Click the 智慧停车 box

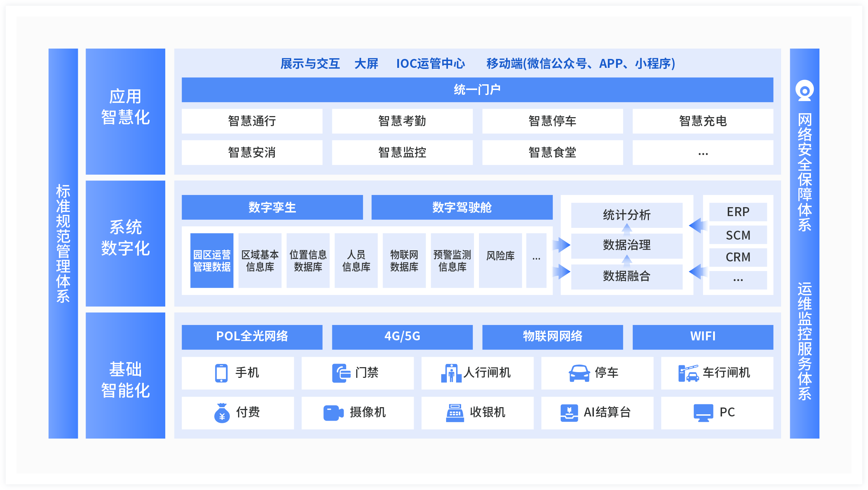[552, 121]
